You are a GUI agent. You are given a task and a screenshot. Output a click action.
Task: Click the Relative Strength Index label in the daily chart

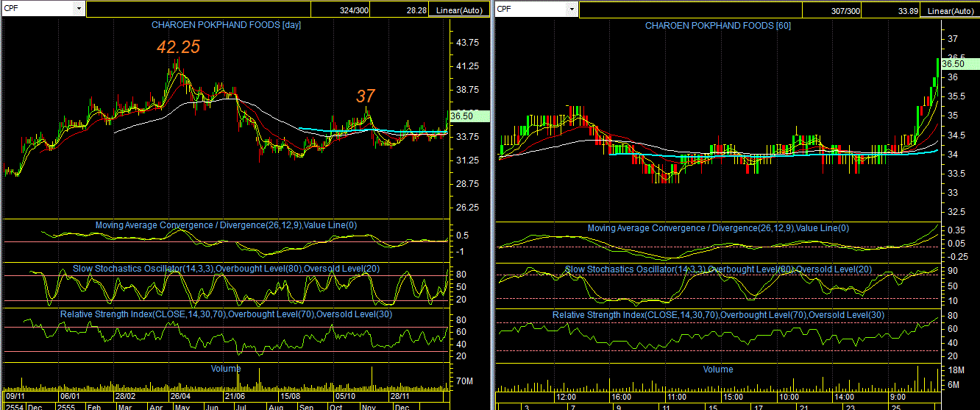(226, 314)
